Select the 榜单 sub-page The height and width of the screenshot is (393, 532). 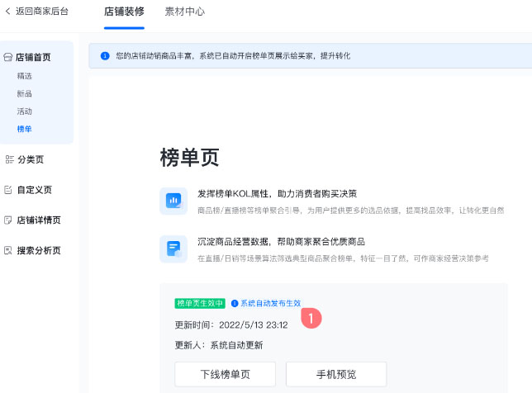coord(25,129)
